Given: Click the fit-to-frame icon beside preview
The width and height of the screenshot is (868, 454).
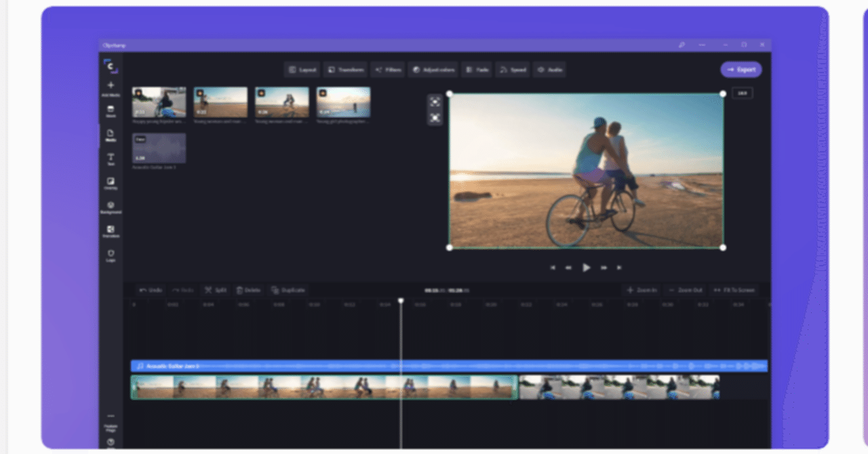Looking at the screenshot, I should (x=435, y=102).
